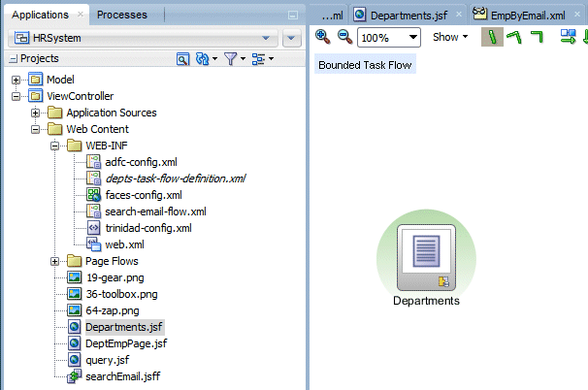Image resolution: width=588 pixels, height=390 pixels.
Task: Click the web.xml file icon
Action: pos(93,244)
